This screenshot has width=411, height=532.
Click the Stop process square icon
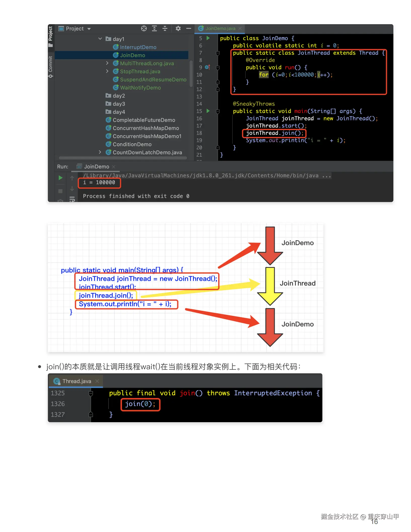point(60,191)
